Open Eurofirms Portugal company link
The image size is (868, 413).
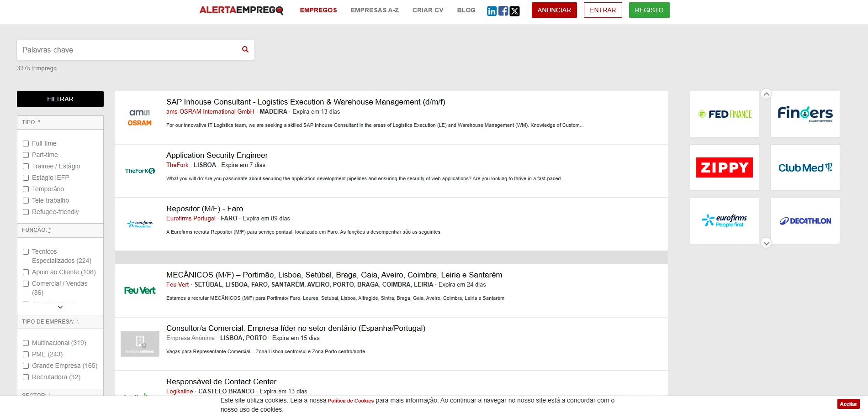pyautogui.click(x=191, y=219)
